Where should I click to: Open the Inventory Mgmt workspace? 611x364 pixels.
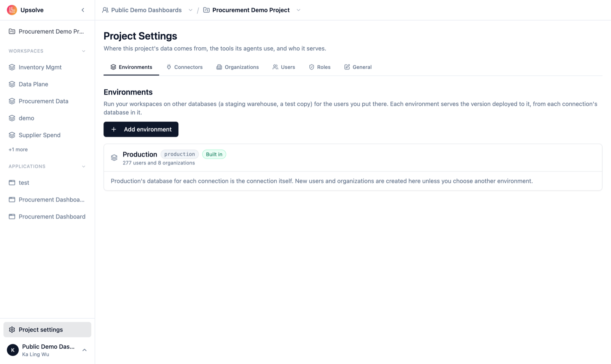47,67
